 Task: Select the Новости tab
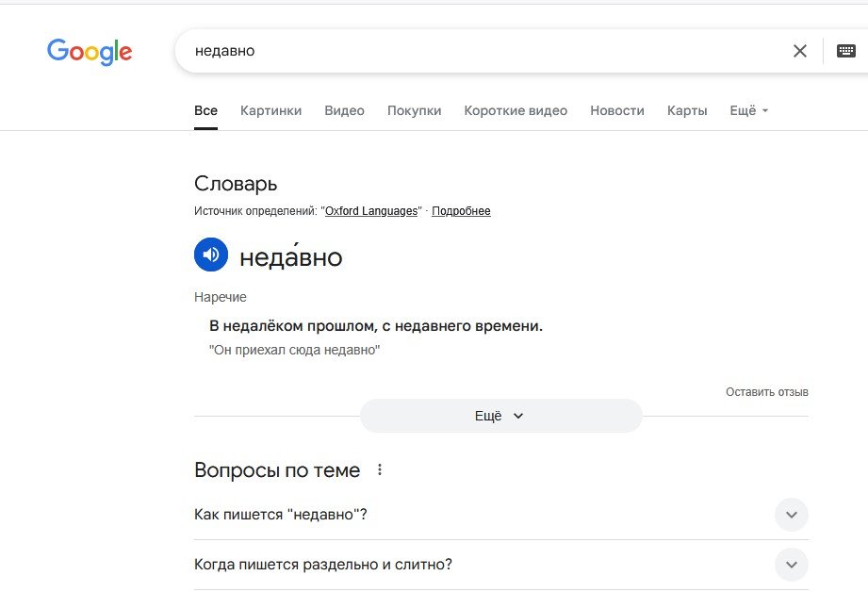(617, 110)
